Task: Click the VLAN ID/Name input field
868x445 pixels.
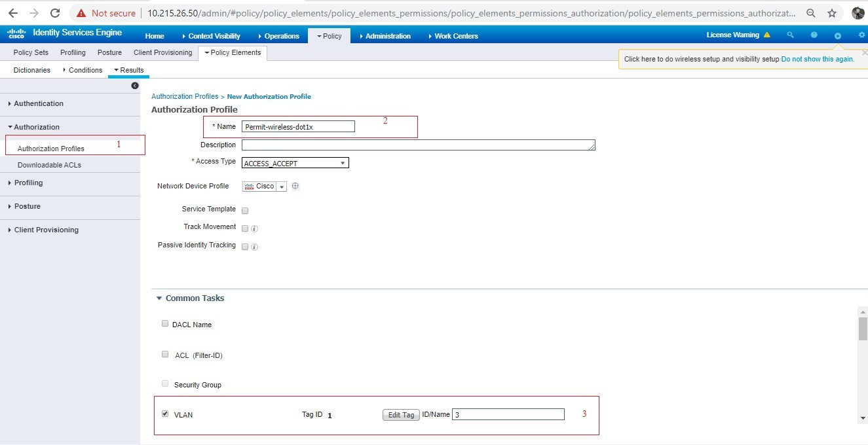Action: point(508,414)
